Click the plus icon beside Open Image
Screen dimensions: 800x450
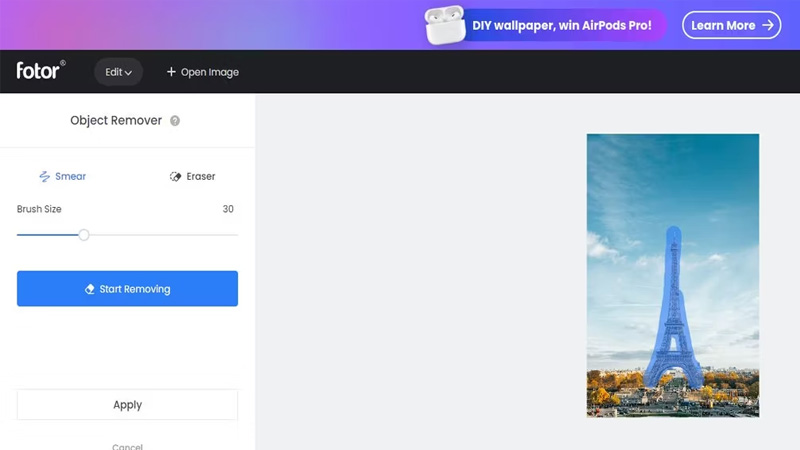pyautogui.click(x=171, y=72)
